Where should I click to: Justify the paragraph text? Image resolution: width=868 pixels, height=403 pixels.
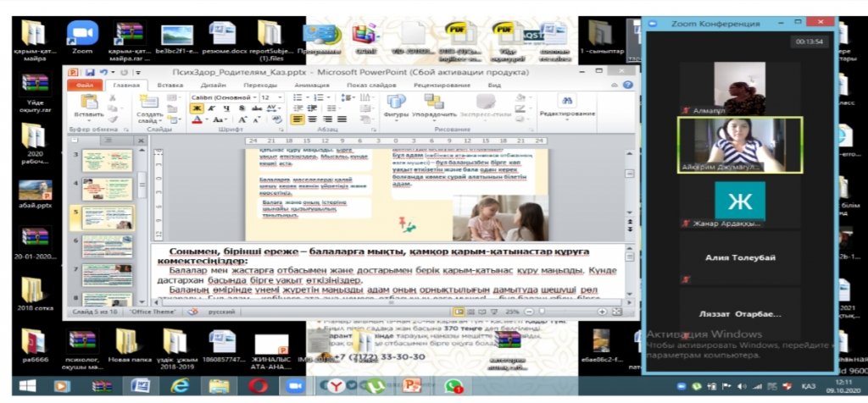pyautogui.click(x=342, y=119)
